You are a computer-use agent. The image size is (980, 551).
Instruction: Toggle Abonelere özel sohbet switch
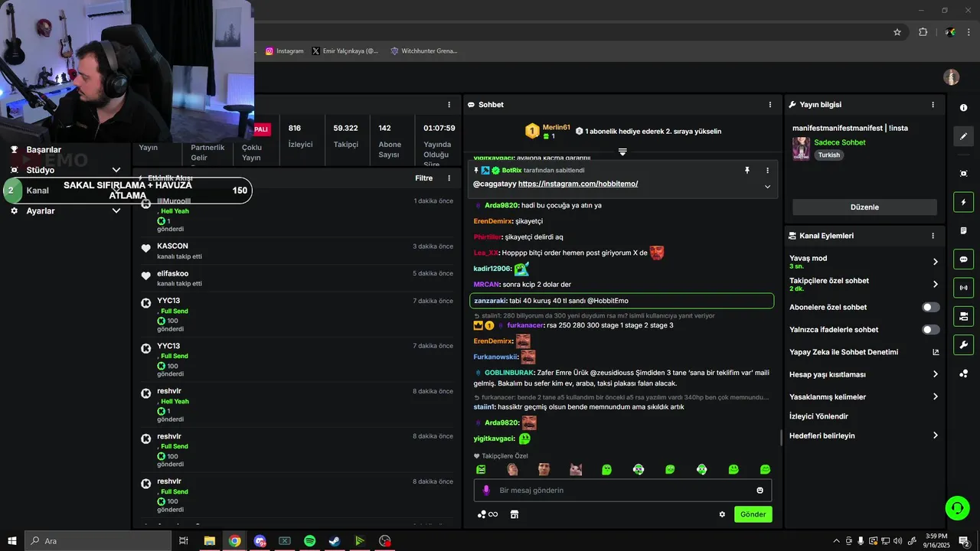pyautogui.click(x=930, y=308)
